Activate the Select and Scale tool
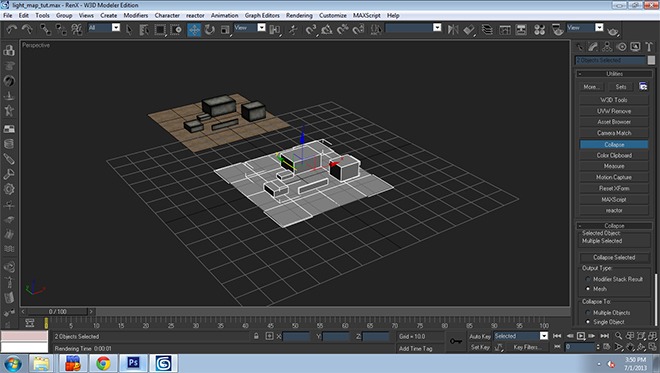 click(225, 30)
